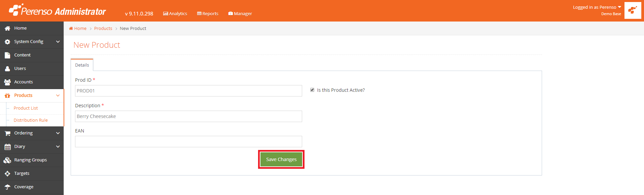Click the Content document icon
This screenshot has height=195, width=644.
[x=7, y=55]
